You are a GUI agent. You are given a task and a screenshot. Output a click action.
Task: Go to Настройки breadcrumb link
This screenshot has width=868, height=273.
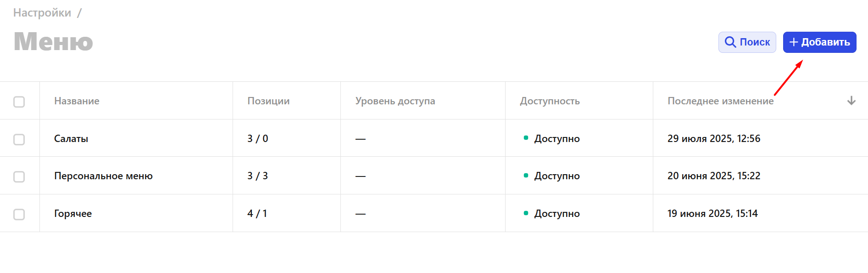tap(42, 12)
